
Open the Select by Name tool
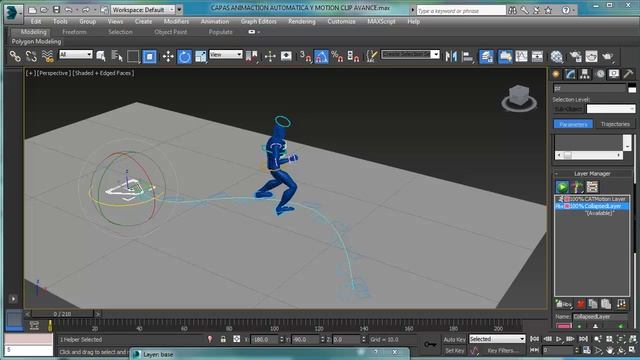117,56
